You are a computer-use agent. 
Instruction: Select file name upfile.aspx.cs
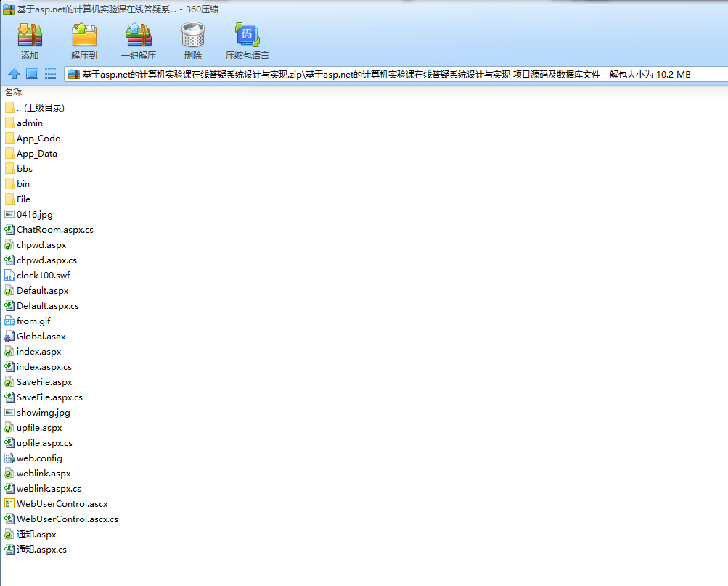click(x=44, y=443)
